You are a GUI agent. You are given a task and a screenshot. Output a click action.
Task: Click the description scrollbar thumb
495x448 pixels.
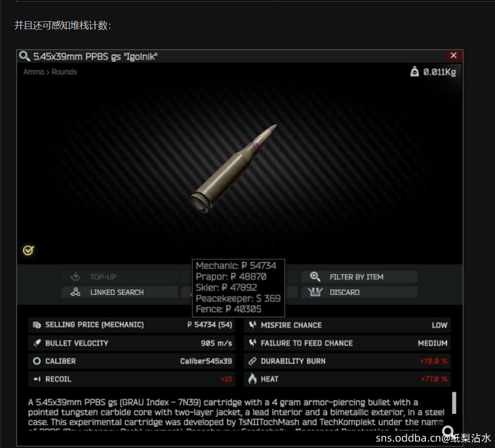click(454, 403)
